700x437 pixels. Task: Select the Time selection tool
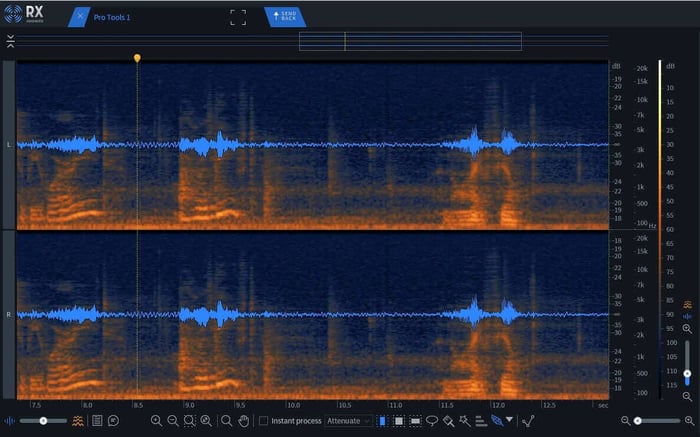pos(382,420)
